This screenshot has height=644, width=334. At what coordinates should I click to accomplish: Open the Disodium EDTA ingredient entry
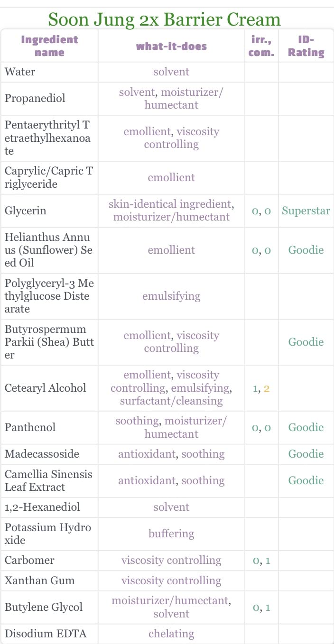pyautogui.click(x=39, y=634)
